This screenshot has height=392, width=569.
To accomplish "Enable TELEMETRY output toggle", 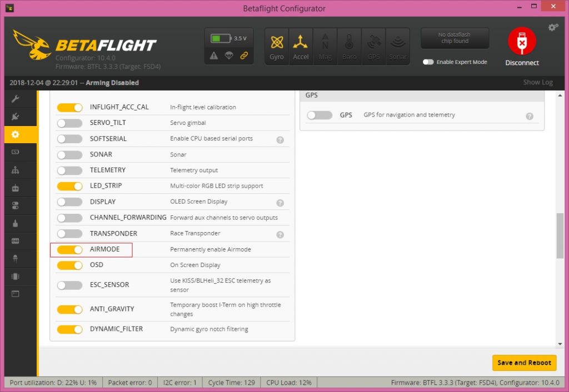I will pos(69,170).
